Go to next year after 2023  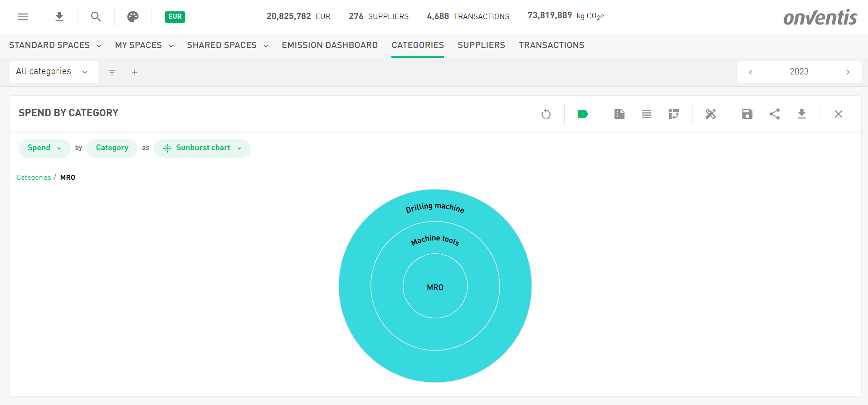pos(848,72)
